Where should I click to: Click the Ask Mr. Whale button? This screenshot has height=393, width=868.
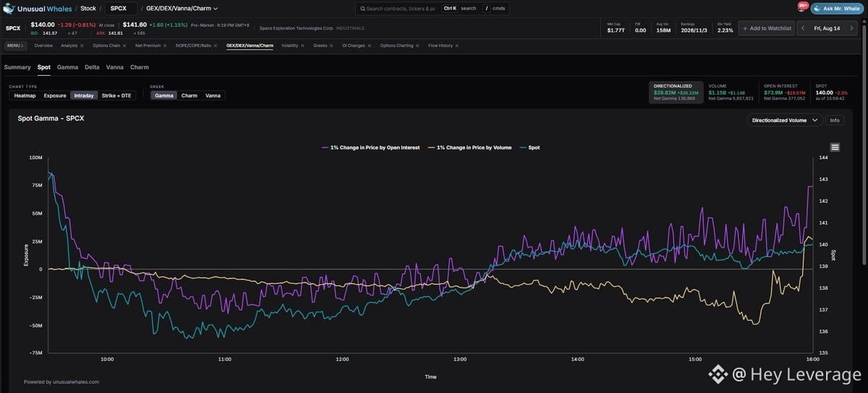click(837, 9)
